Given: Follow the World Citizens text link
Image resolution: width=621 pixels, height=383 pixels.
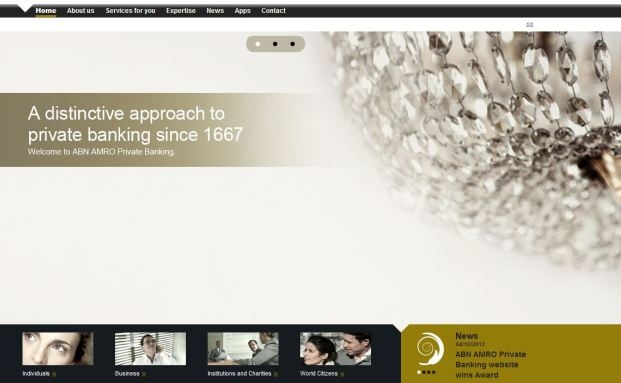Looking at the screenshot, I should point(319,373).
